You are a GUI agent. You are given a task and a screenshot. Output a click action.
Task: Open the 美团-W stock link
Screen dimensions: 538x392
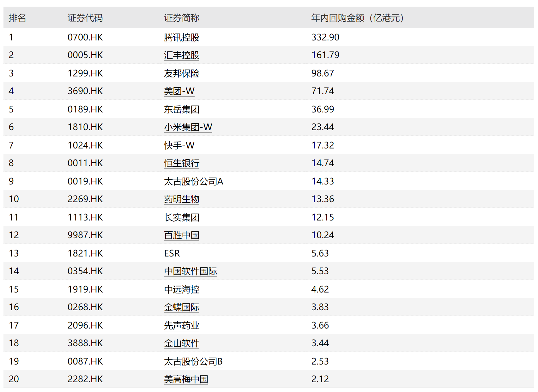coord(179,91)
